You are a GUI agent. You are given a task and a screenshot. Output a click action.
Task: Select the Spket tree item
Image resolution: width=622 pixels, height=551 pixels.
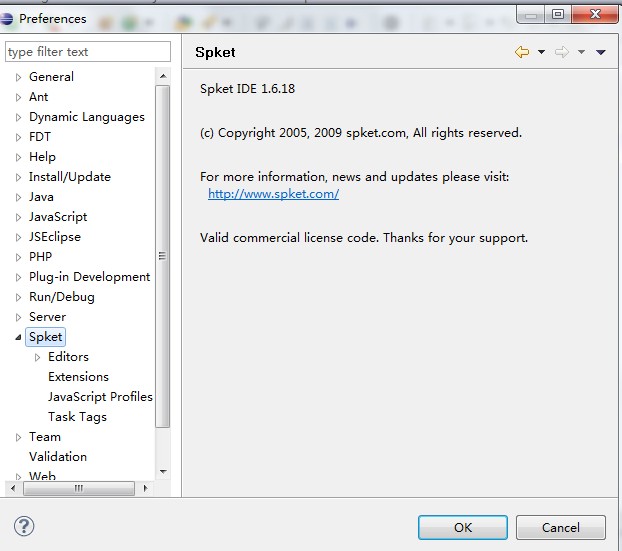(46, 337)
